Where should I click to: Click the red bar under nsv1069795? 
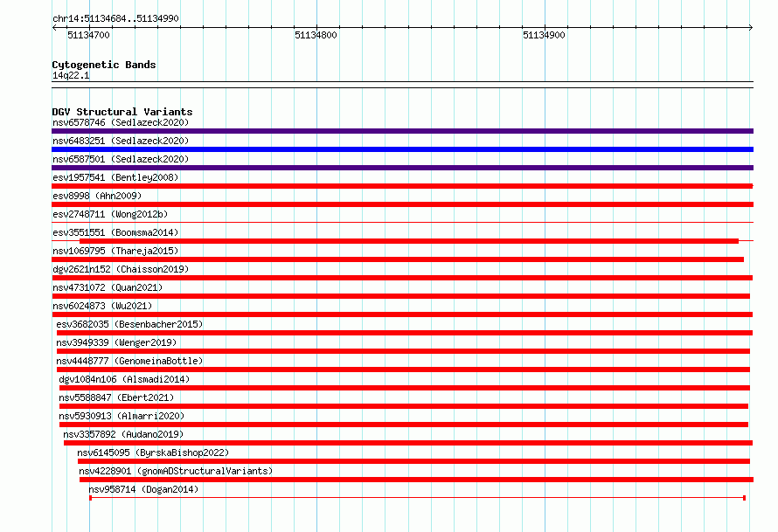coord(398,259)
